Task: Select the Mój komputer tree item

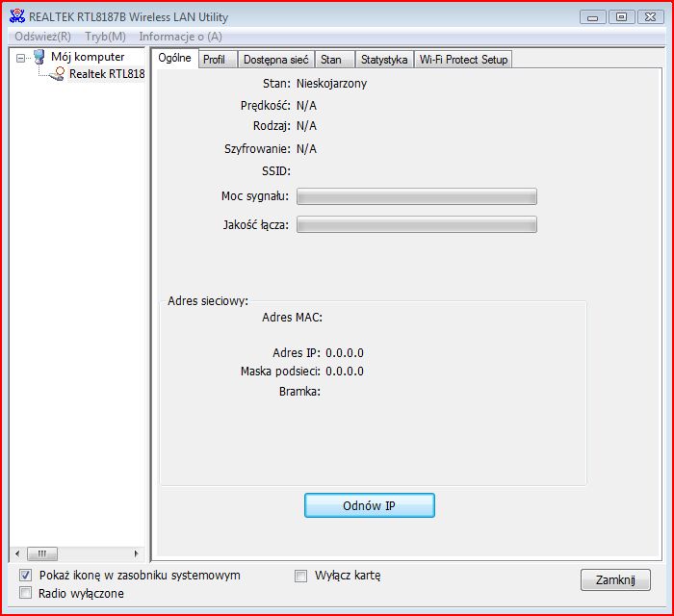Action: [x=88, y=57]
